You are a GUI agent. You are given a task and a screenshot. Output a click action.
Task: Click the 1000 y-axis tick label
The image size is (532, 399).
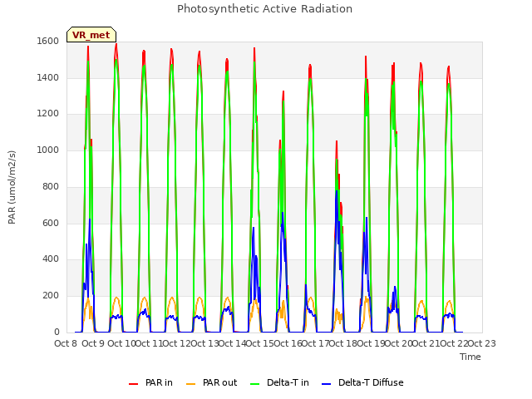click(48, 150)
